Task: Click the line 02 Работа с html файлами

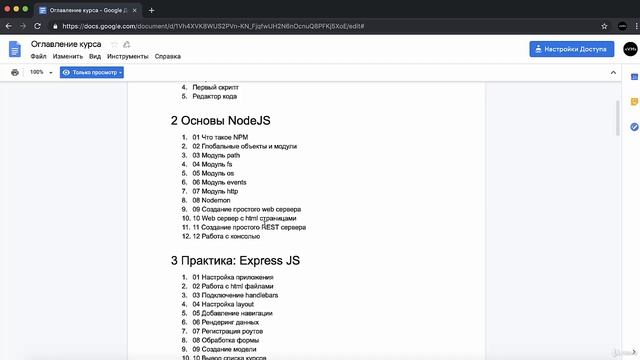Action: (x=233, y=286)
